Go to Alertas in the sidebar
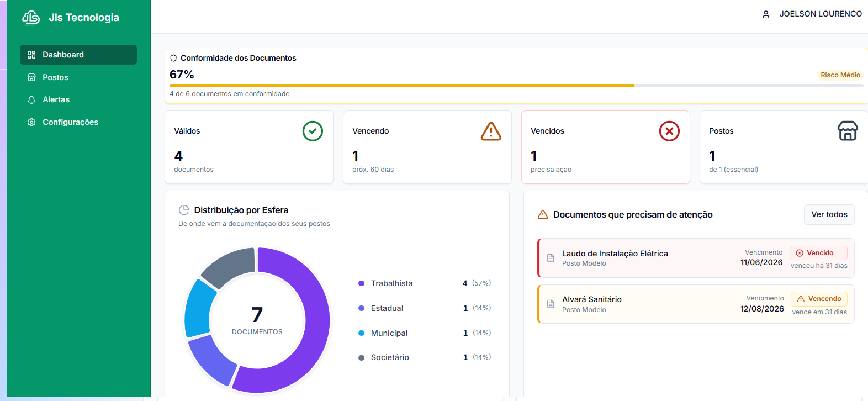This screenshot has width=868, height=401. (x=78, y=99)
